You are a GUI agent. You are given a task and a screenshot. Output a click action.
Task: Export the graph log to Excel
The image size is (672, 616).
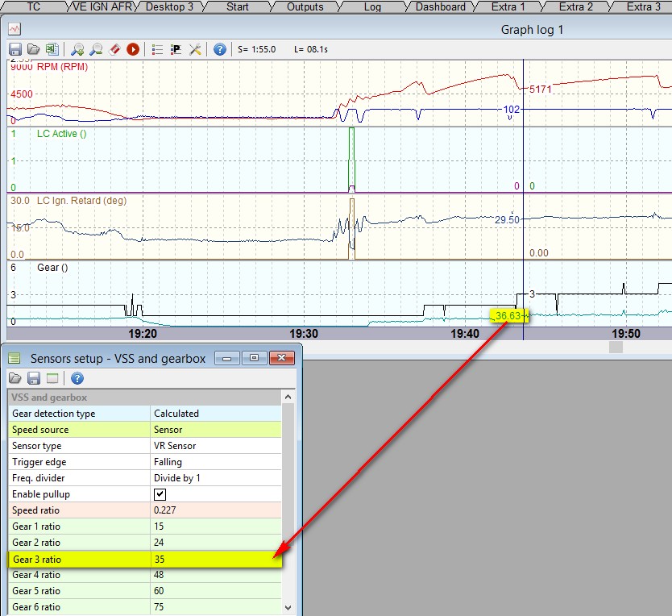[x=52, y=49]
